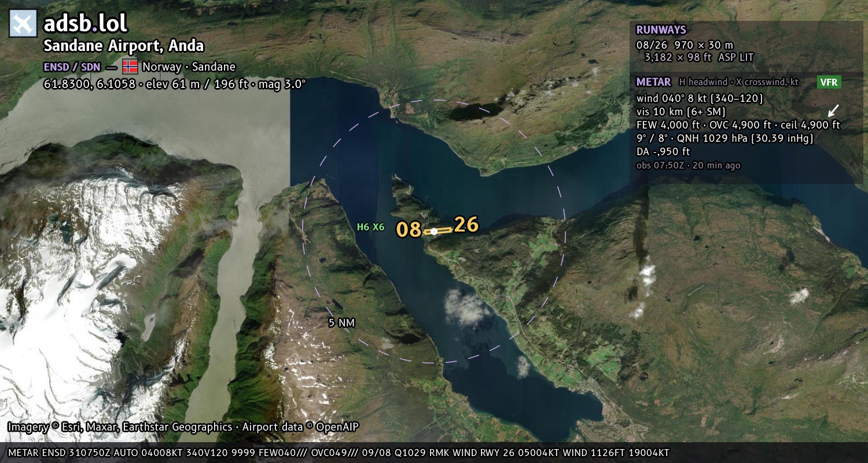Click the DA -,950 ft density altitude

[663, 152]
